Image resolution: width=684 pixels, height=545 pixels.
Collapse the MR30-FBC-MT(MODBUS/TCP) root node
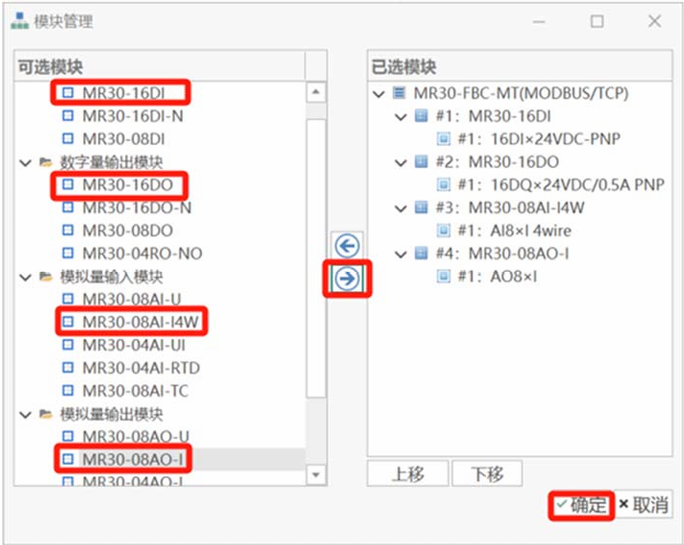tap(379, 93)
